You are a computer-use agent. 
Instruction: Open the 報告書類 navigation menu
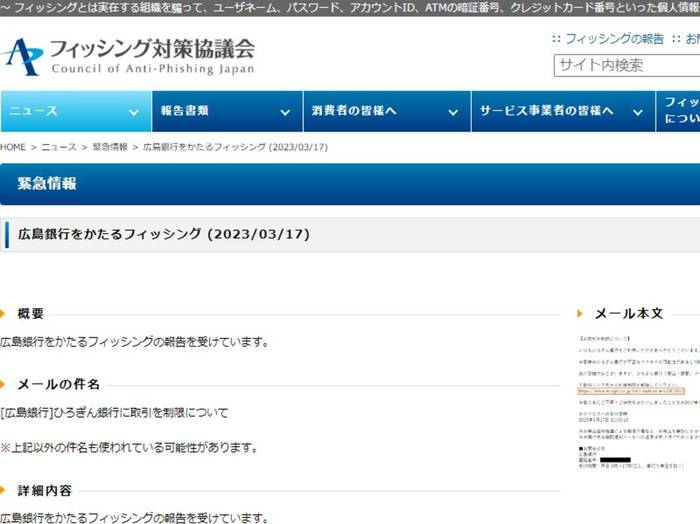click(x=227, y=111)
